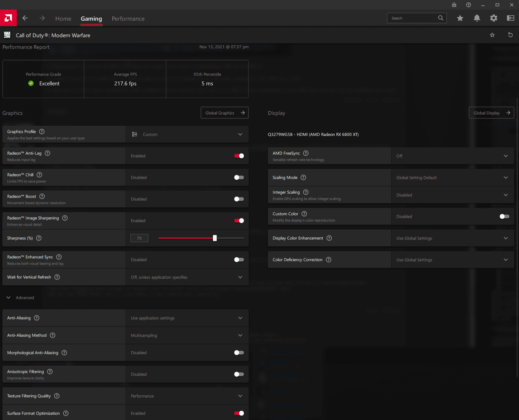The image size is (519, 420).
Task: Show help for AMD FreeSync
Action: [x=306, y=153]
